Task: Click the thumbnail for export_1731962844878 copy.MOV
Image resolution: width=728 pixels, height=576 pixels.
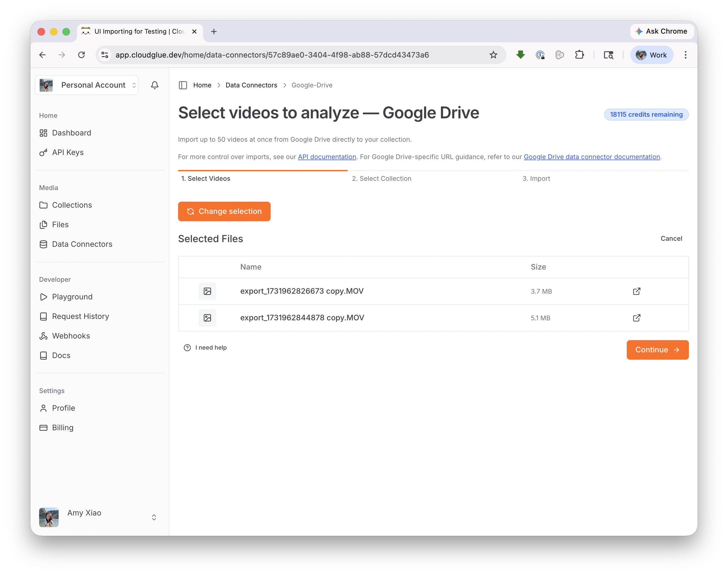Action: pos(207,318)
